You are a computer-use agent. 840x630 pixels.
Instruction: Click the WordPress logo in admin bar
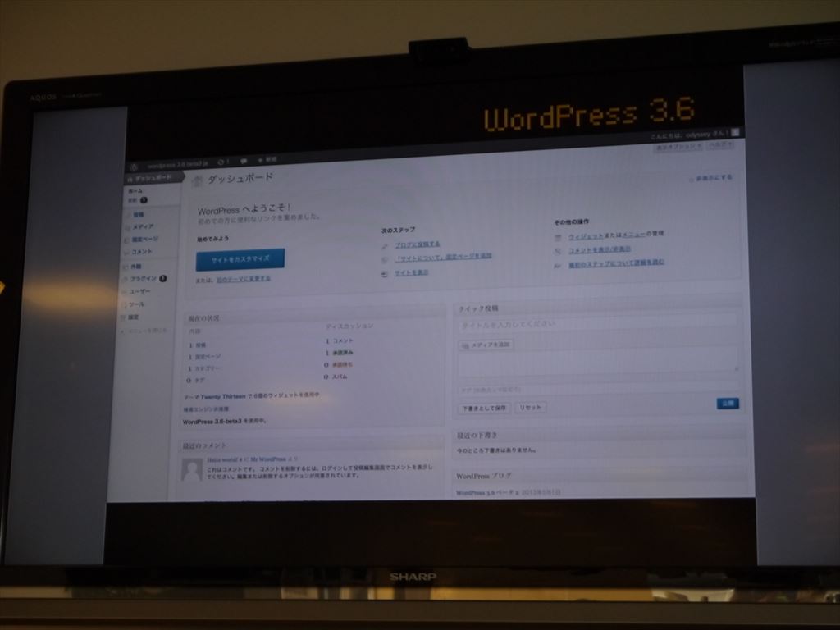(x=134, y=167)
